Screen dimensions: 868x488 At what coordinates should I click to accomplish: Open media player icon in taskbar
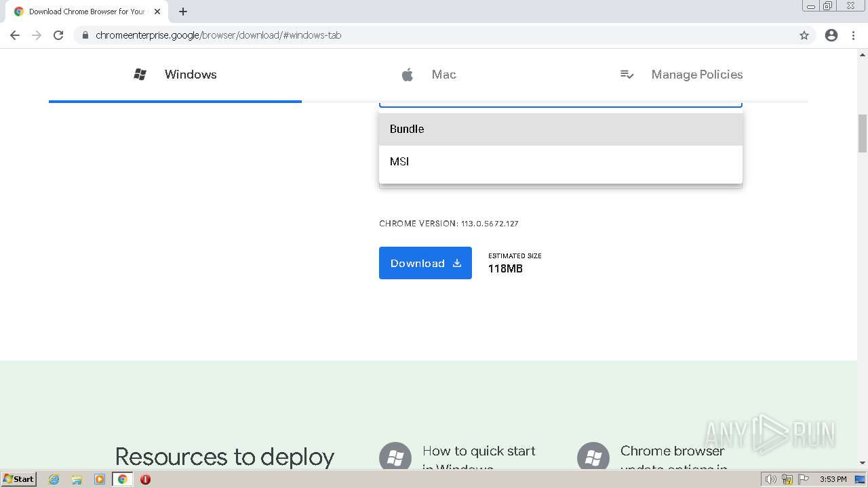click(x=100, y=479)
